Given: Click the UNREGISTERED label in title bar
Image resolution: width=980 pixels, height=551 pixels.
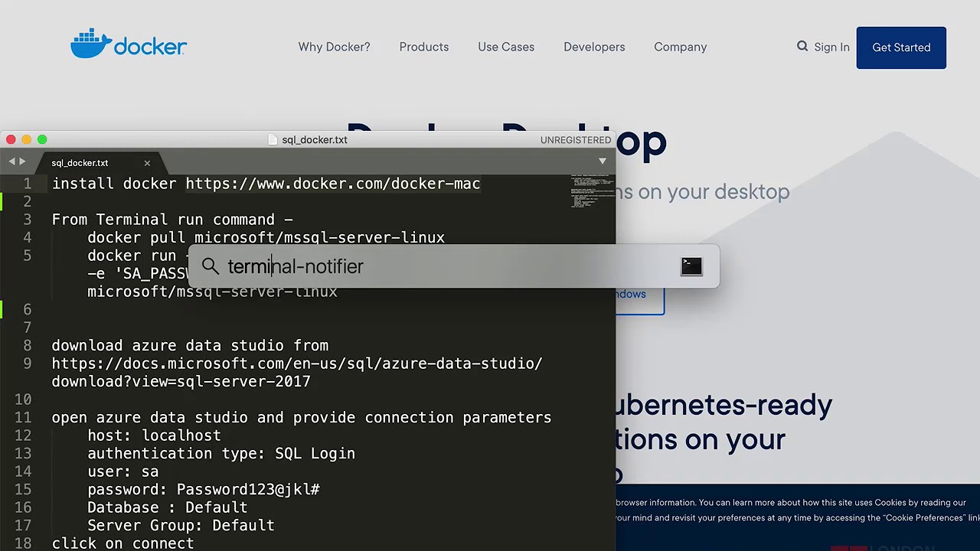Looking at the screenshot, I should tap(576, 140).
